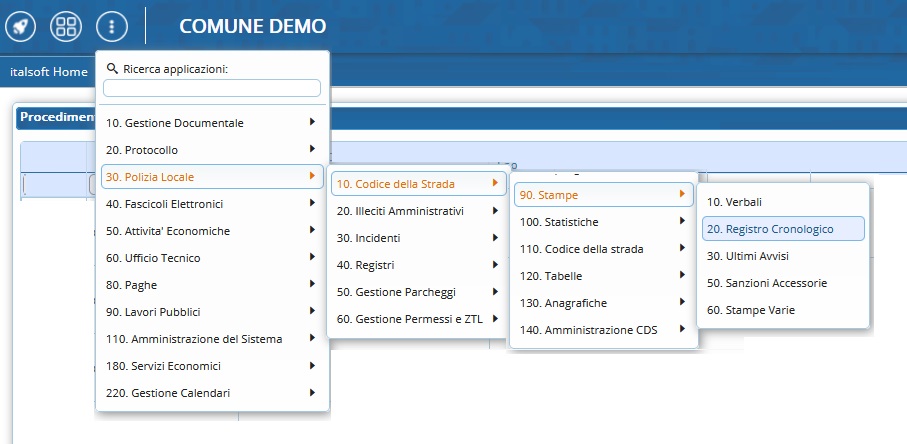The height and width of the screenshot is (444, 907).
Task: Click the rocket launcher icon
Action: (x=20, y=26)
